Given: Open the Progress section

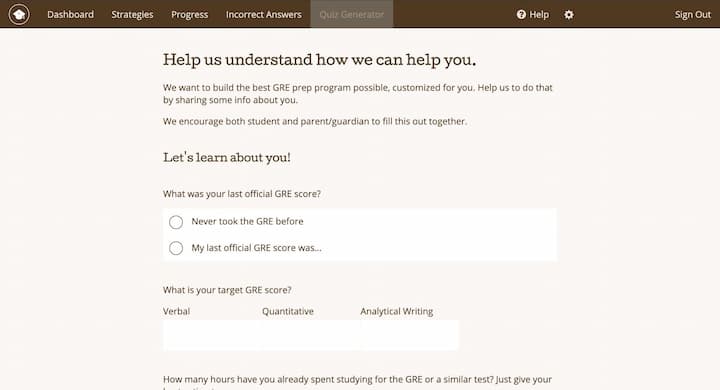Looking at the screenshot, I should click(190, 14).
